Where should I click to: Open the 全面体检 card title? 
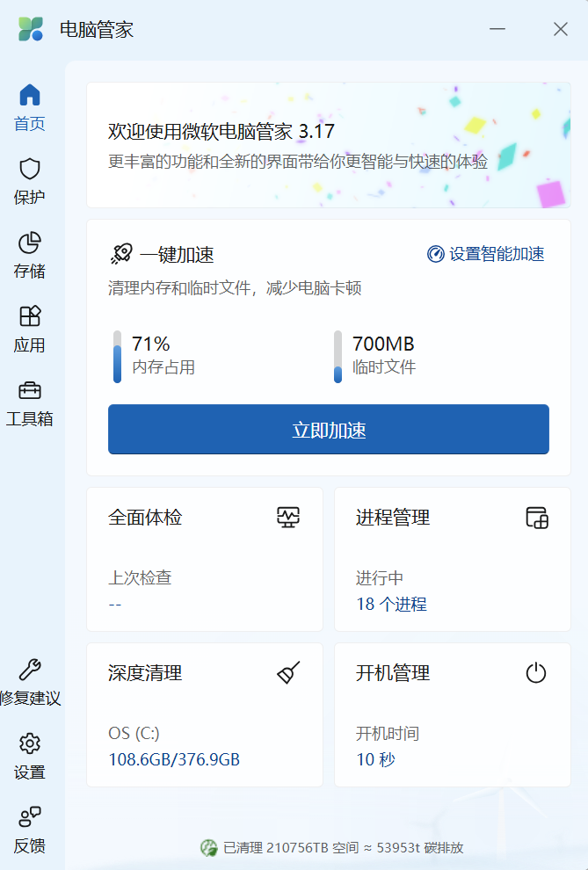point(145,517)
